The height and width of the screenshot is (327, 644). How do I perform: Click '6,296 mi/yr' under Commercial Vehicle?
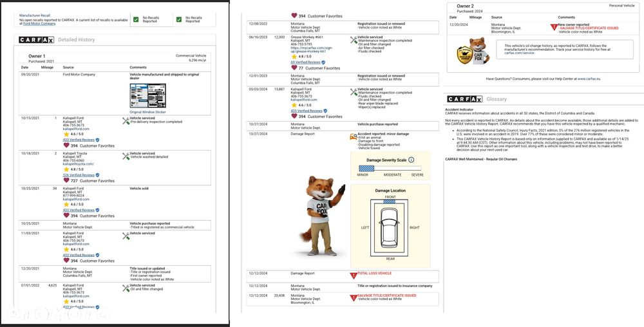198,61
